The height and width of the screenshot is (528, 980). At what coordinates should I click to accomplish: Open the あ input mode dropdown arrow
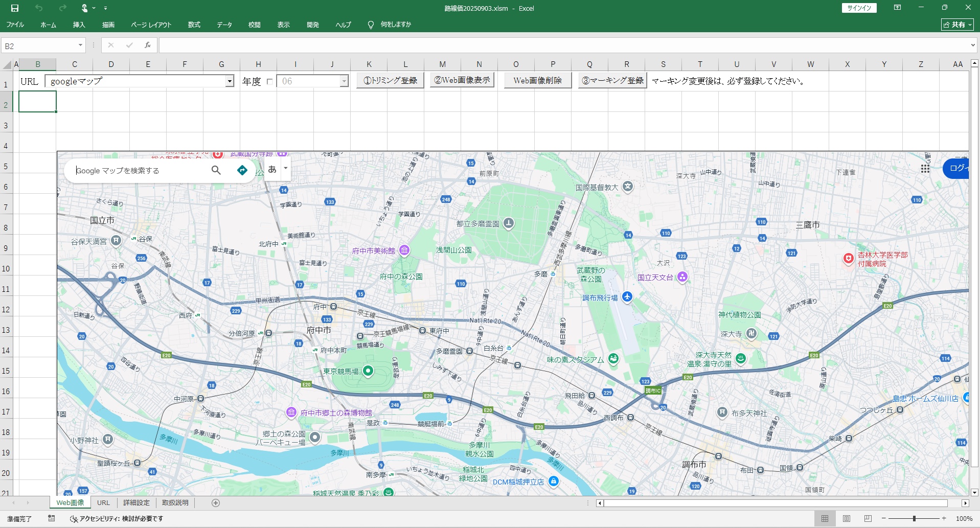[x=286, y=168]
